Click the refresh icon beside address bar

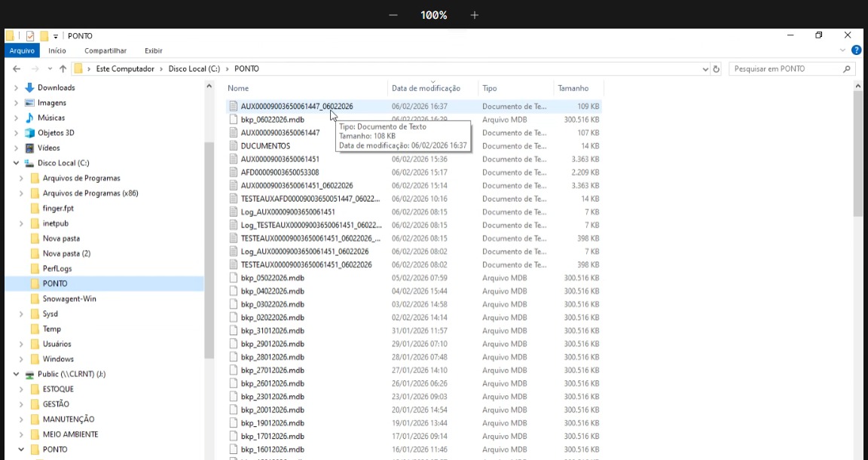[x=716, y=69]
